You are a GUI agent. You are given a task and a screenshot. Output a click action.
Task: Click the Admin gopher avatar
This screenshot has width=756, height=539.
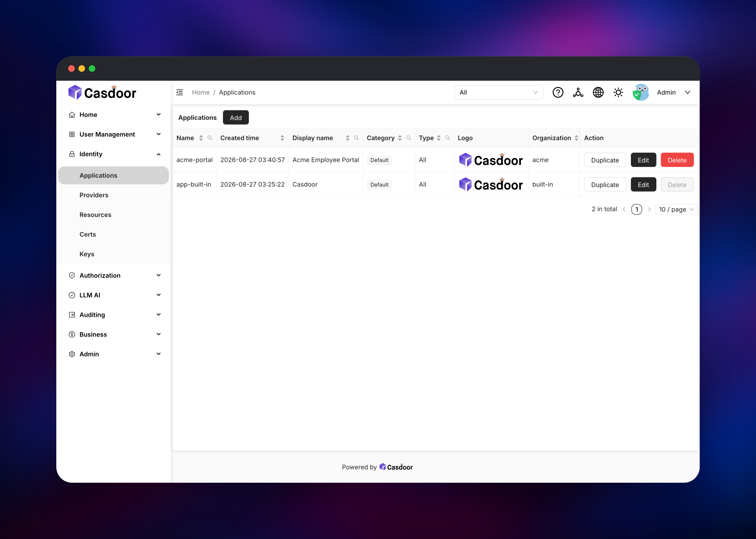point(641,92)
